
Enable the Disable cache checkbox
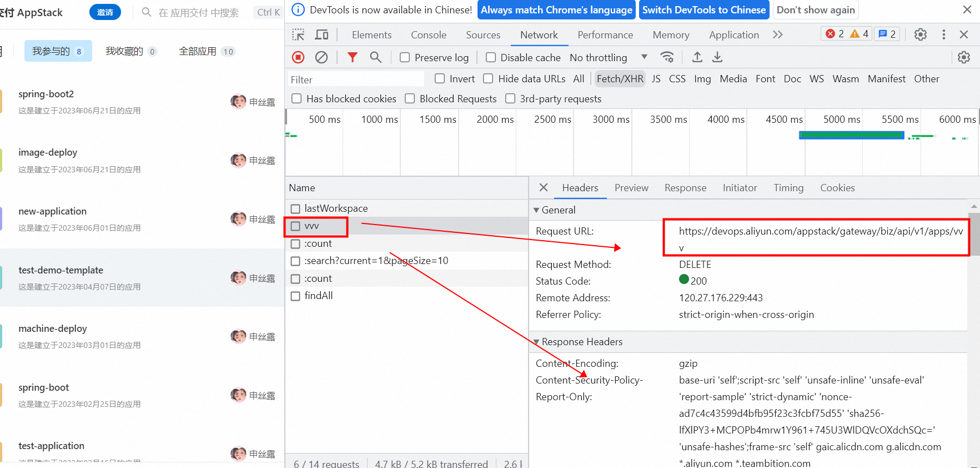click(491, 57)
